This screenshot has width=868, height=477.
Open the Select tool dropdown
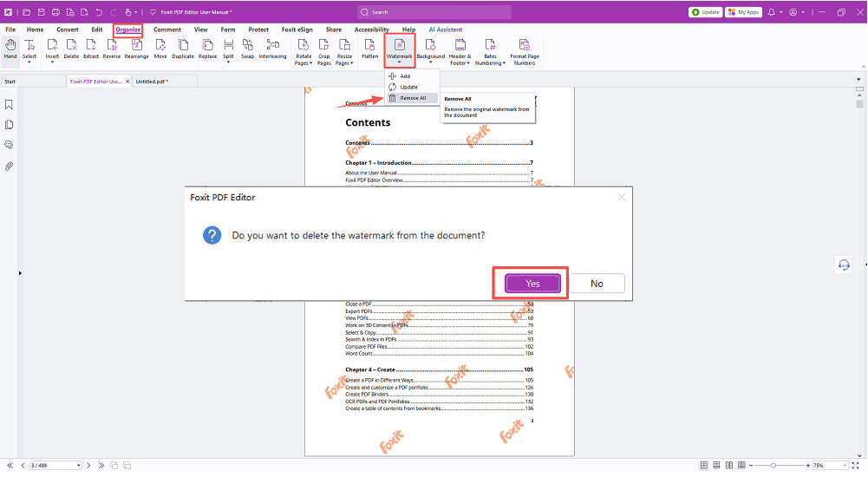[x=29, y=62]
